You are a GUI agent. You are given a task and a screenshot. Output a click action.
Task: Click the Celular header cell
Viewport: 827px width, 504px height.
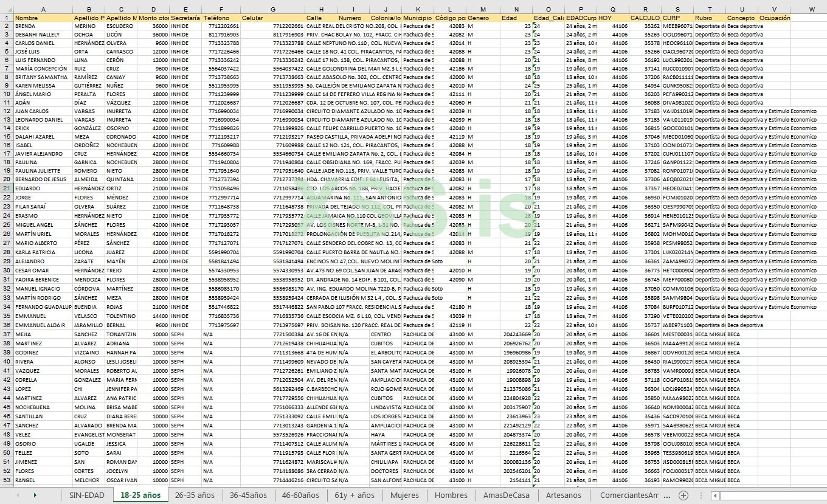pyautogui.click(x=273, y=18)
